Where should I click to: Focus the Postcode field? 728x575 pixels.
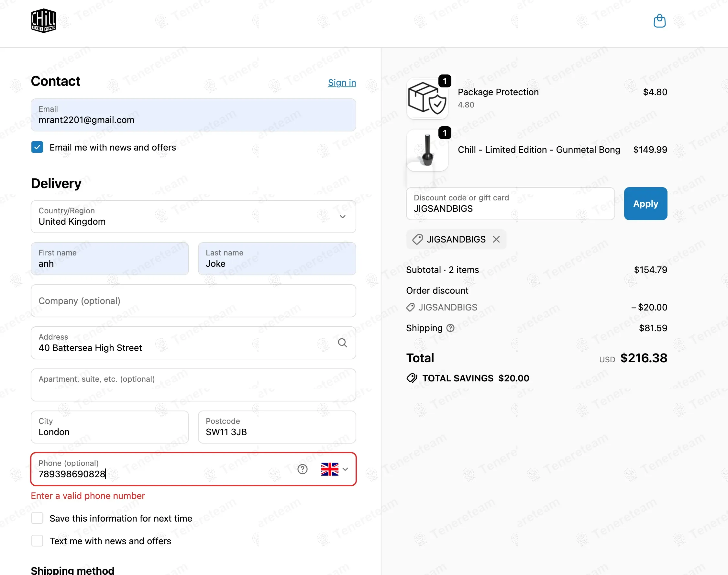[x=277, y=427]
